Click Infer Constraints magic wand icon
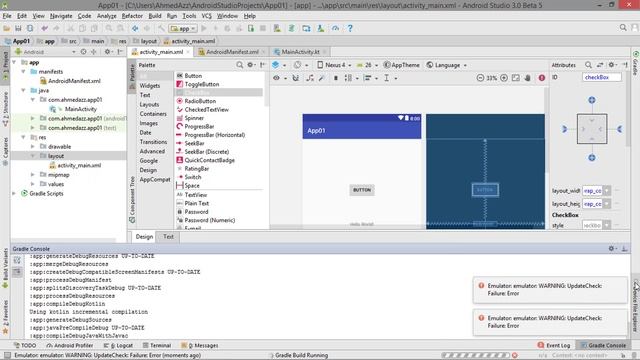 [322, 78]
